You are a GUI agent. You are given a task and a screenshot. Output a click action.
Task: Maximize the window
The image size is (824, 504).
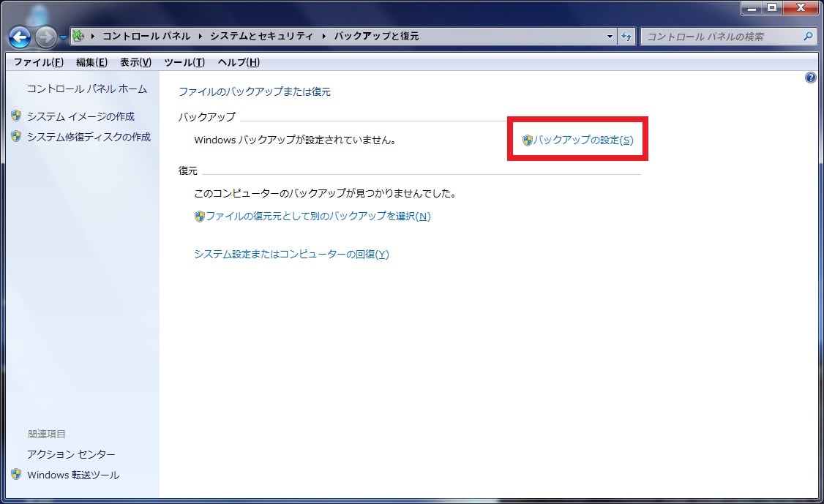coord(772,7)
